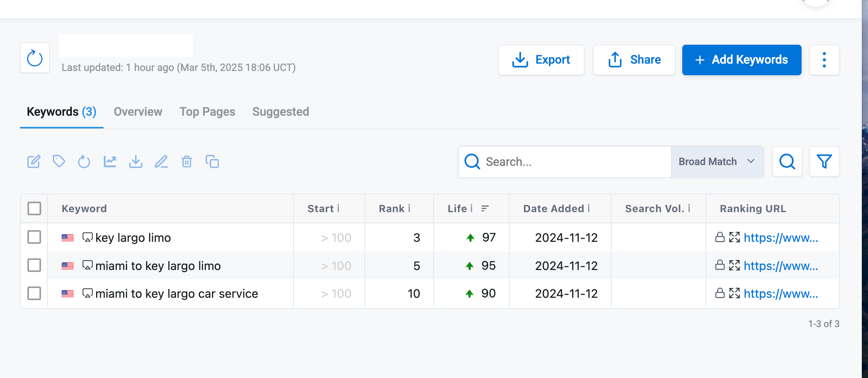
Task: Open the filter funnel button
Action: pyautogui.click(x=824, y=161)
